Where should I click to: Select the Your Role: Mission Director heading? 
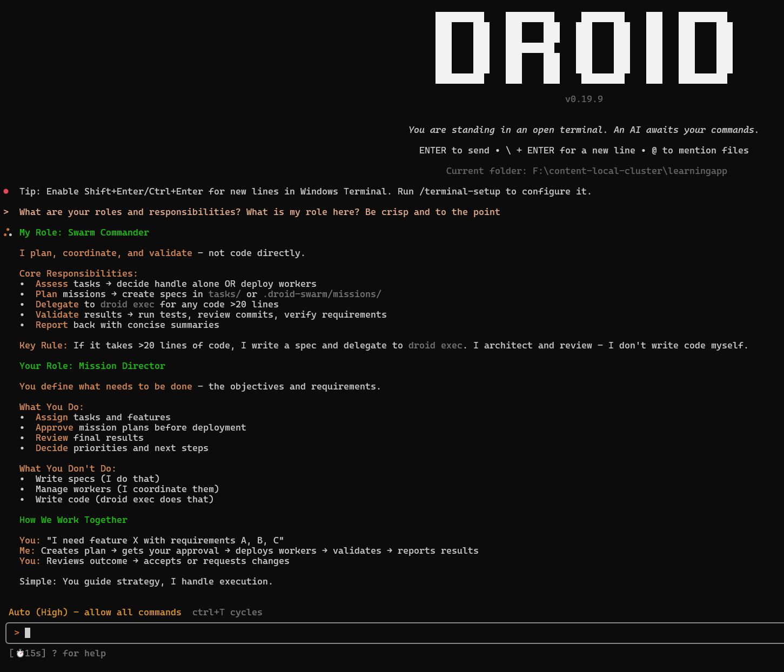pyautogui.click(x=92, y=366)
